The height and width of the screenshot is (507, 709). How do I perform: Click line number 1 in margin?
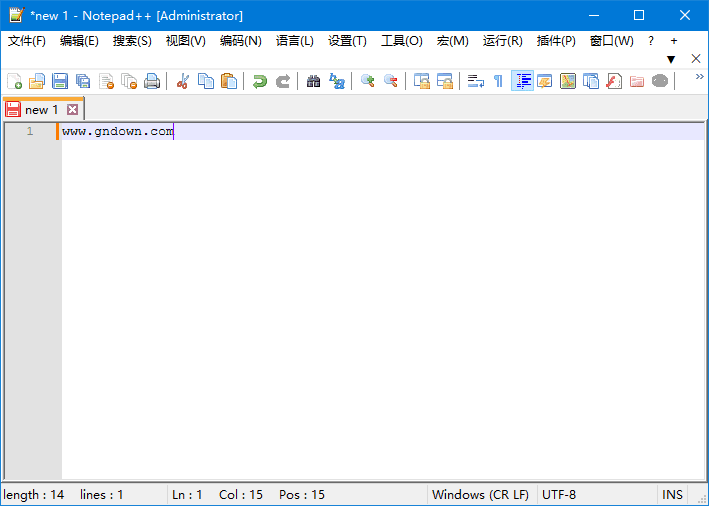tap(30, 131)
